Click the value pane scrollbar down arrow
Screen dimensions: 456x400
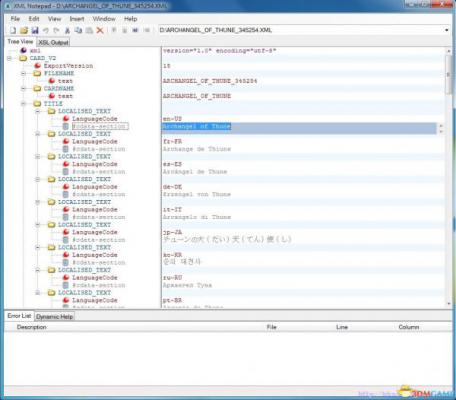449,304
